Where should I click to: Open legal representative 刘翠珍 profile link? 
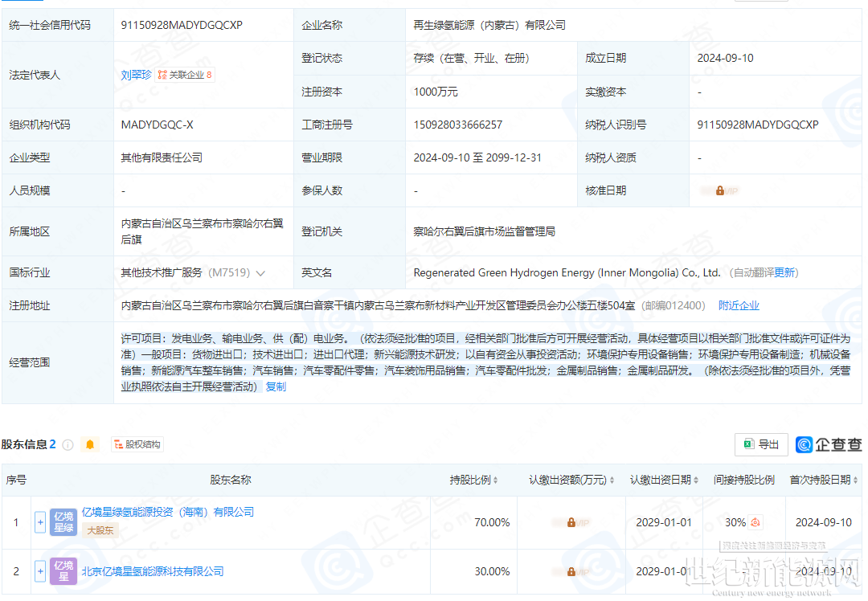tap(136, 75)
